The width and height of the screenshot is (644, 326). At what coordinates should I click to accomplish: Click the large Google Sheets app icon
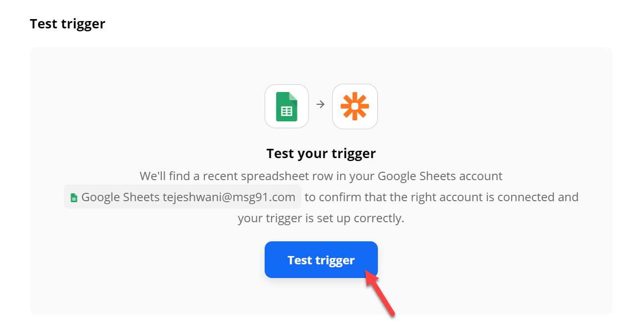(287, 106)
